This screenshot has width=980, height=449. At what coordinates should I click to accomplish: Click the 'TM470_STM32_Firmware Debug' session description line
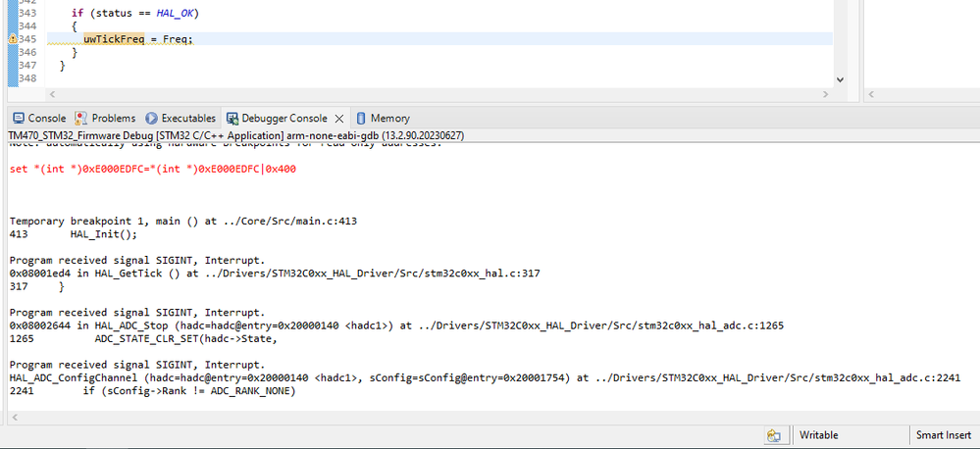[x=236, y=135]
